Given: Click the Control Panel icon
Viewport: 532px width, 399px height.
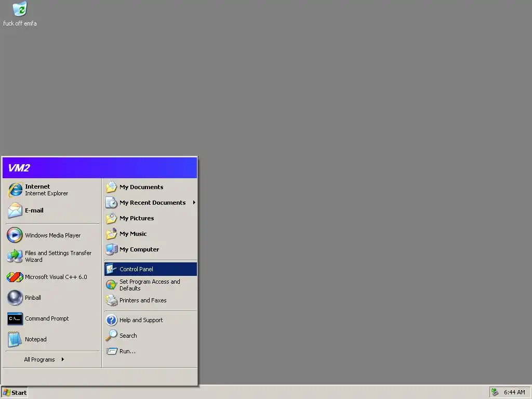Looking at the screenshot, I should click(111, 269).
